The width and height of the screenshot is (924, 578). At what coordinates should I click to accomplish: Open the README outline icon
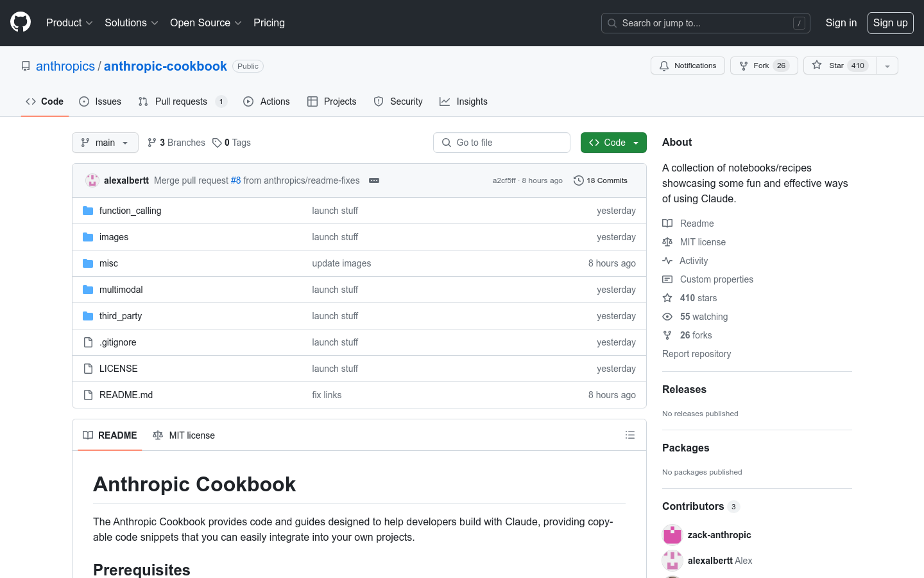click(x=629, y=435)
